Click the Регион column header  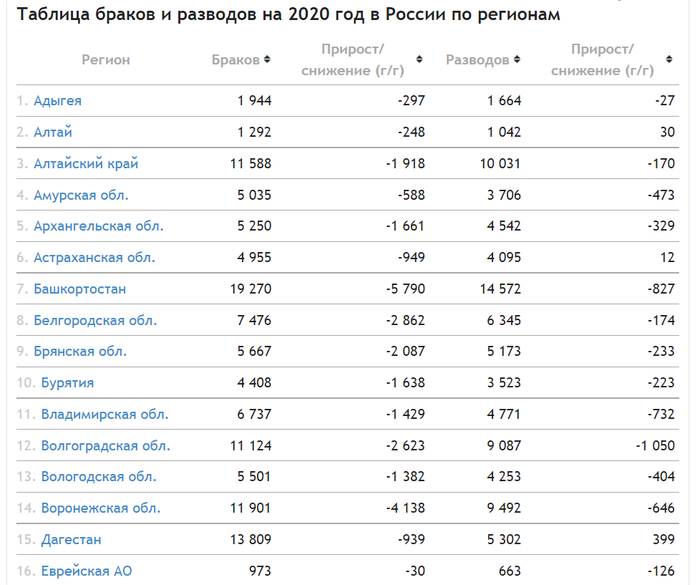[106, 60]
